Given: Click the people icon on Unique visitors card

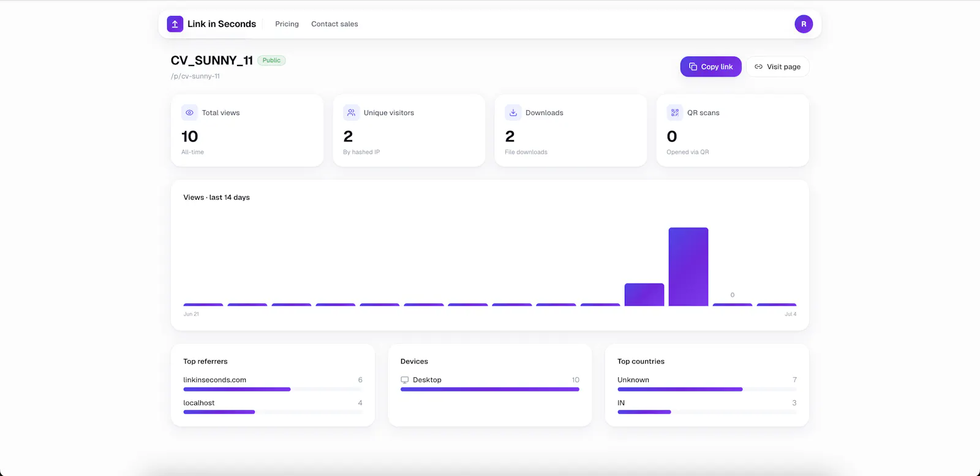Looking at the screenshot, I should click(x=351, y=113).
